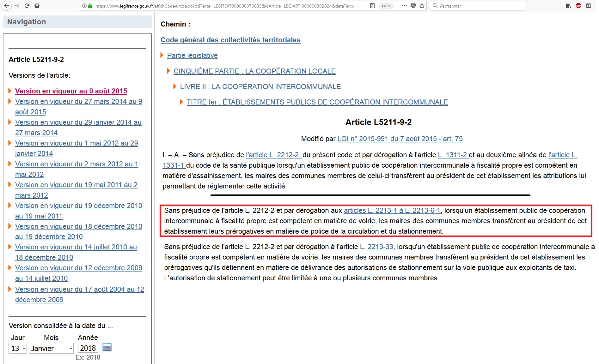Screen dimensions: 599x364
Task: Show the browser library icon
Action: 568,6
